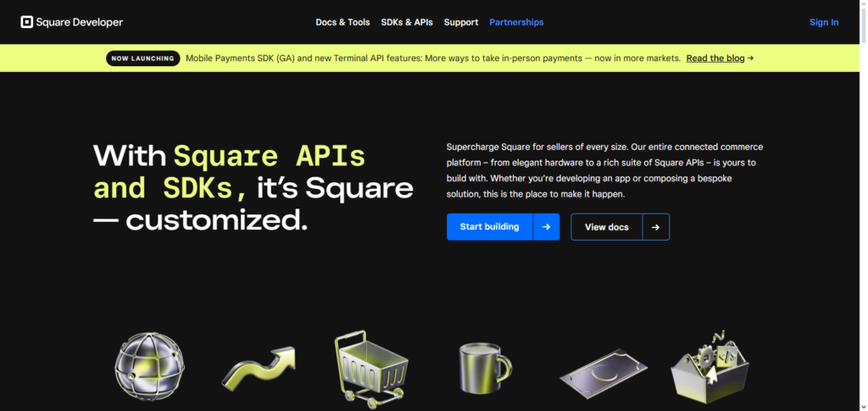This screenshot has width=868, height=411.
Task: Open the Square Developer home link
Action: point(72,22)
